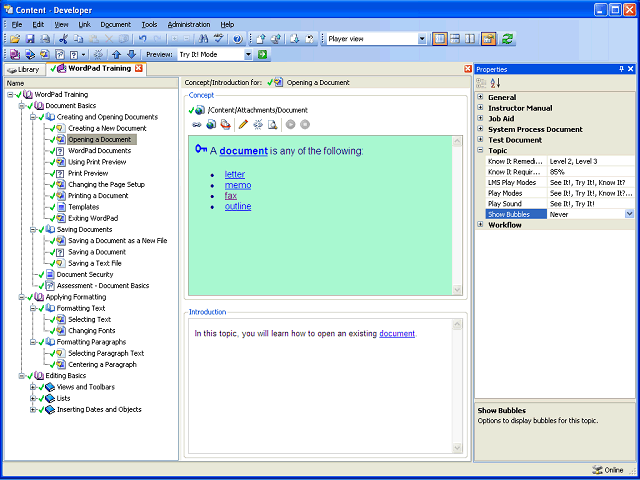Open the Edit menu
Viewport: 640px width, 480px height.
38,24
